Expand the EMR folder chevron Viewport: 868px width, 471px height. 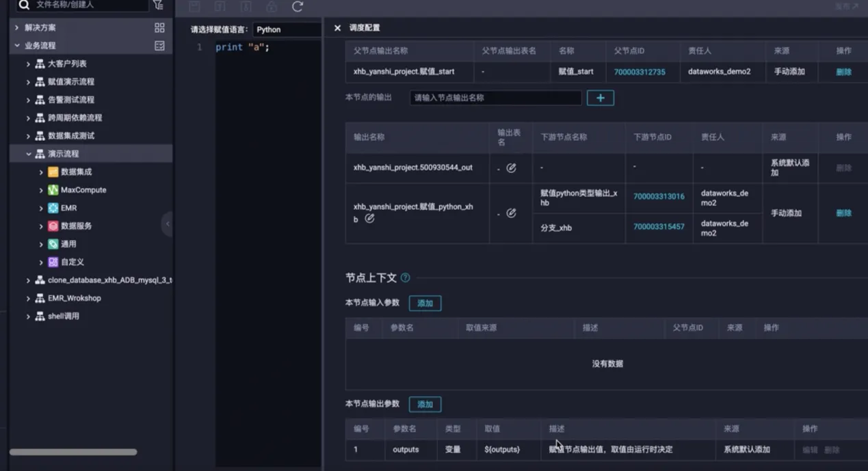[41, 208]
